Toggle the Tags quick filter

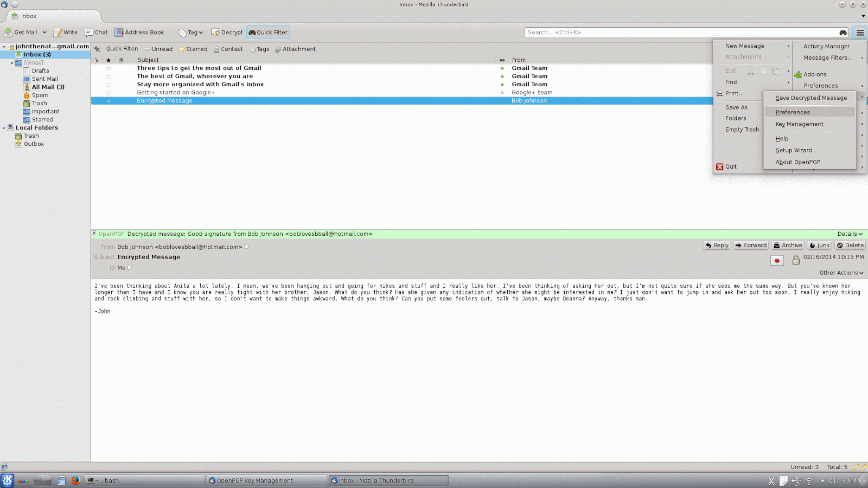point(259,49)
